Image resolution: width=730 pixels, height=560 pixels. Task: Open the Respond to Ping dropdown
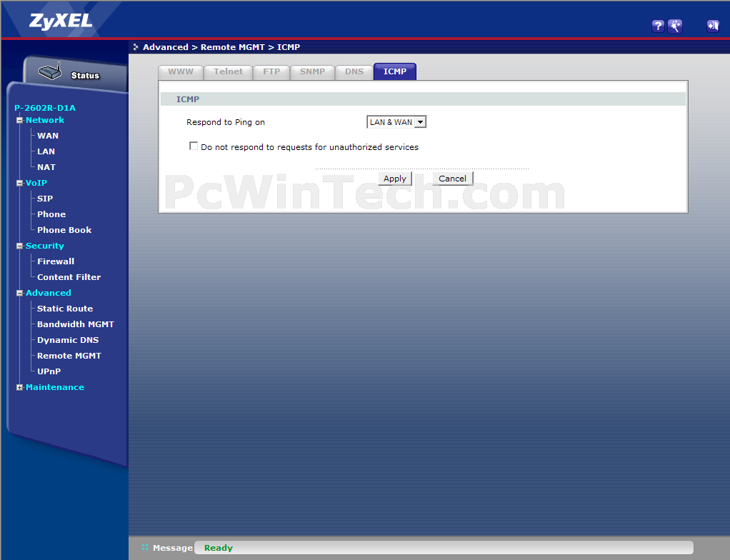click(396, 122)
